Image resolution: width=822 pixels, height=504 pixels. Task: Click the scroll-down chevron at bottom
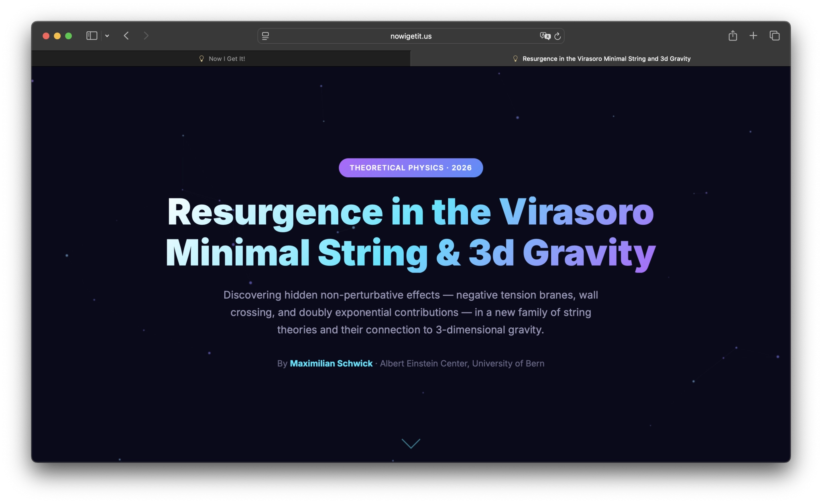[411, 443]
